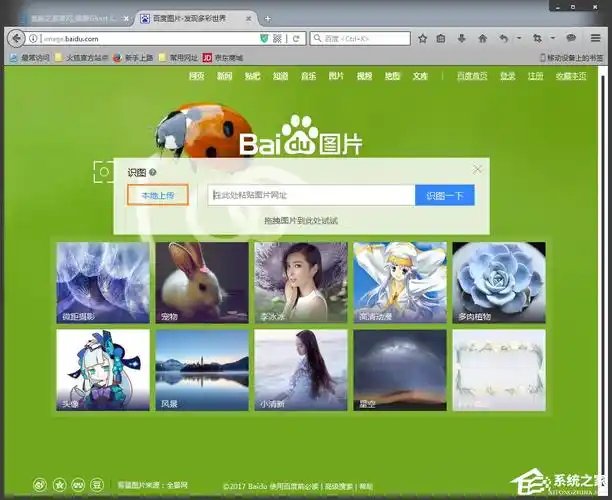Open the 登录 login link
612x500 pixels.
pyautogui.click(x=508, y=76)
